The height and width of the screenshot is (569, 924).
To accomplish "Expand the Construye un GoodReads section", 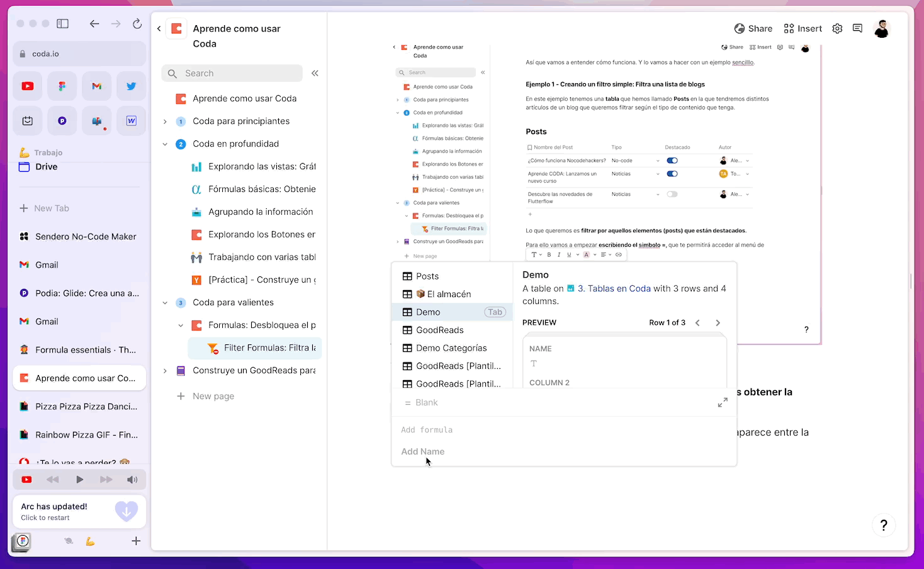I will (x=165, y=371).
